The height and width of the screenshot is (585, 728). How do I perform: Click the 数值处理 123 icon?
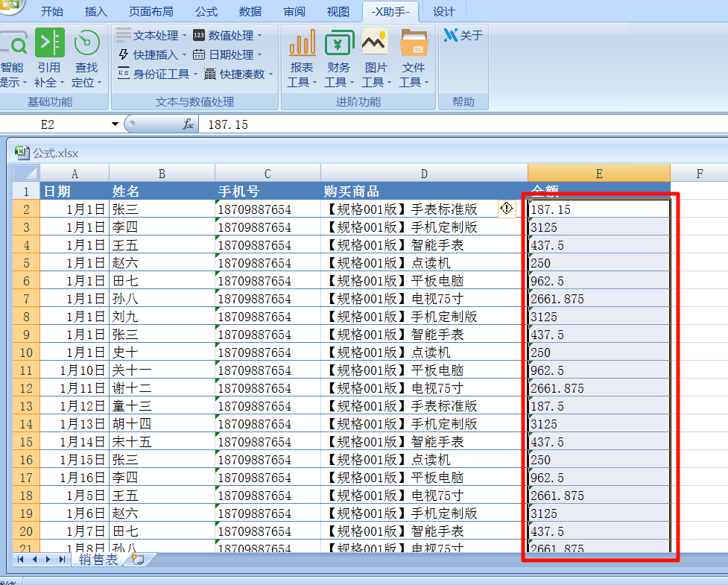click(x=199, y=35)
